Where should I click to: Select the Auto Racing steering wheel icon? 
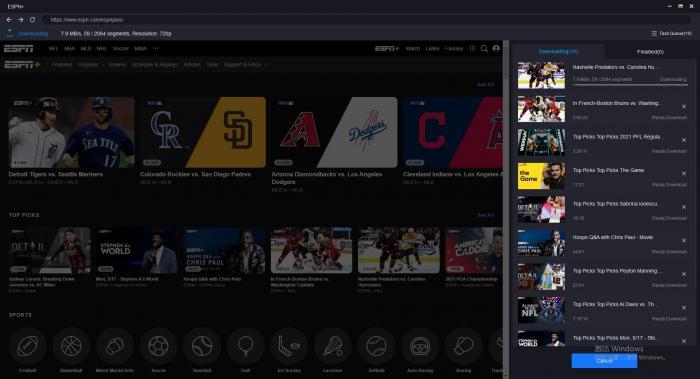click(x=420, y=346)
